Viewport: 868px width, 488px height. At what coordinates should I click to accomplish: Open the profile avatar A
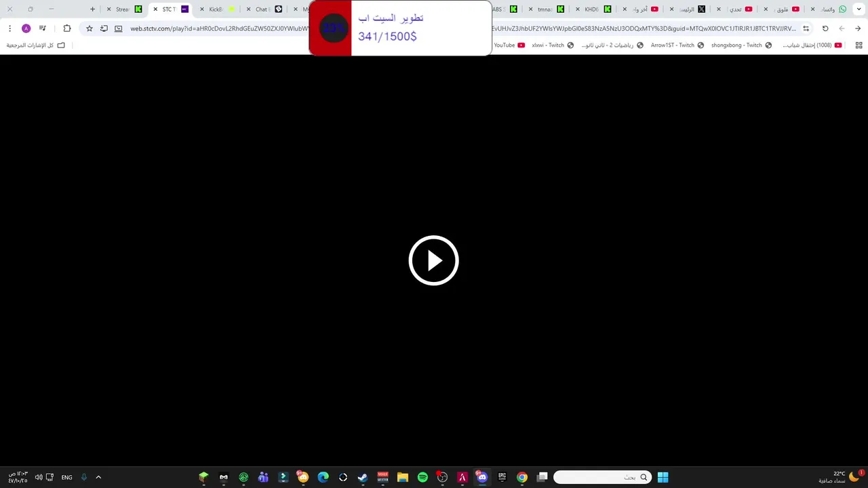(26, 28)
